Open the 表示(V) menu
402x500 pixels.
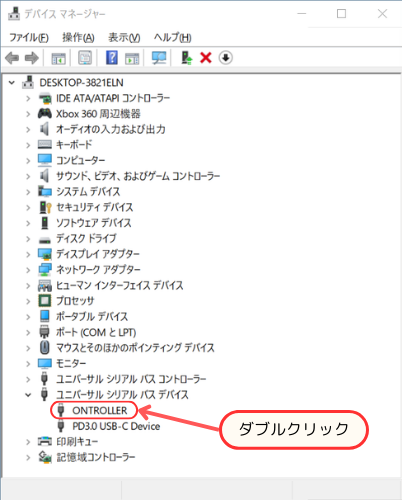(x=124, y=37)
